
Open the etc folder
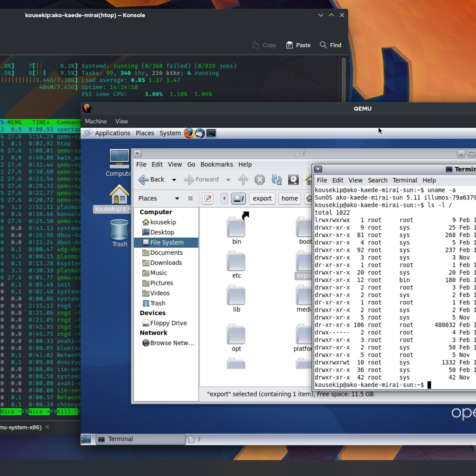[x=237, y=264]
